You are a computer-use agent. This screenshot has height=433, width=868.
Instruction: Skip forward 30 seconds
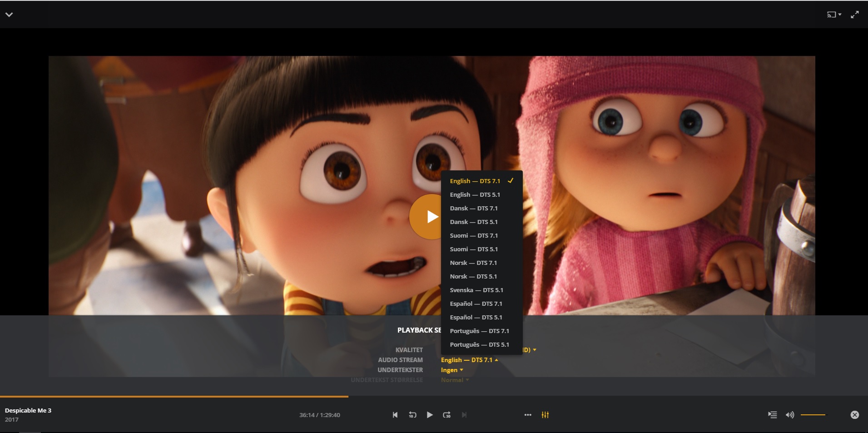coord(447,415)
